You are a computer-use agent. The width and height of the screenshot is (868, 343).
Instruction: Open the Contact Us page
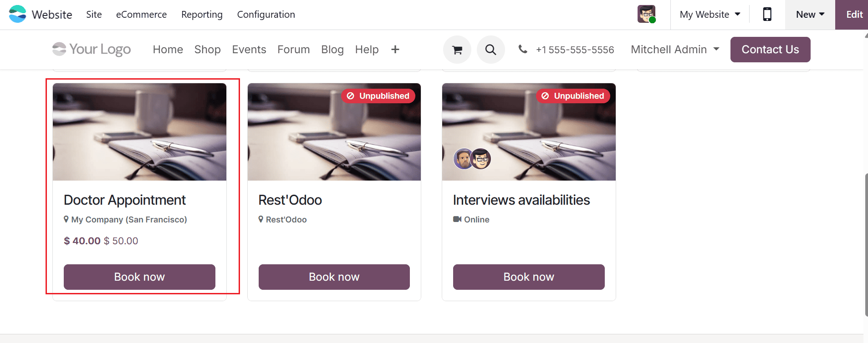tap(770, 49)
